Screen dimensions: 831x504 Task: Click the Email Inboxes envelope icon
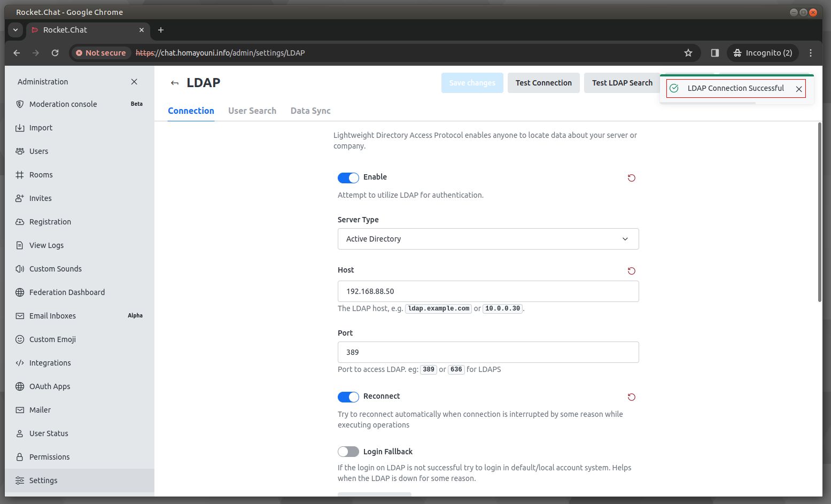(20, 316)
